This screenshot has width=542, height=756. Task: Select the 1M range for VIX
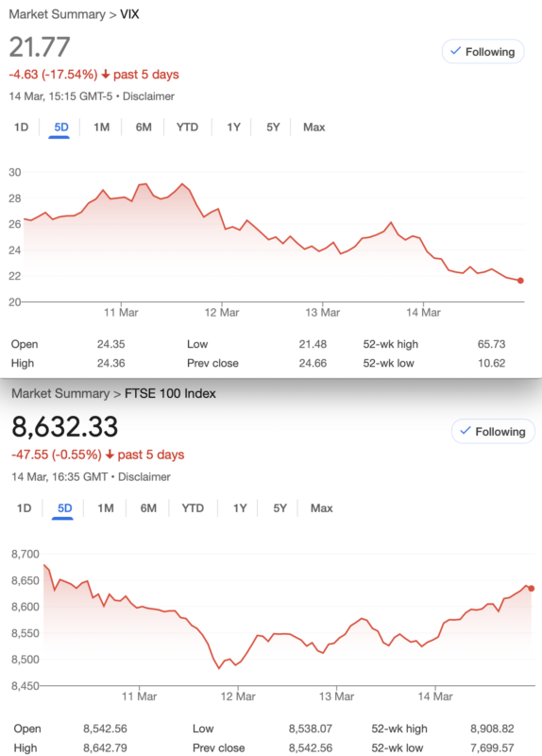click(x=101, y=128)
